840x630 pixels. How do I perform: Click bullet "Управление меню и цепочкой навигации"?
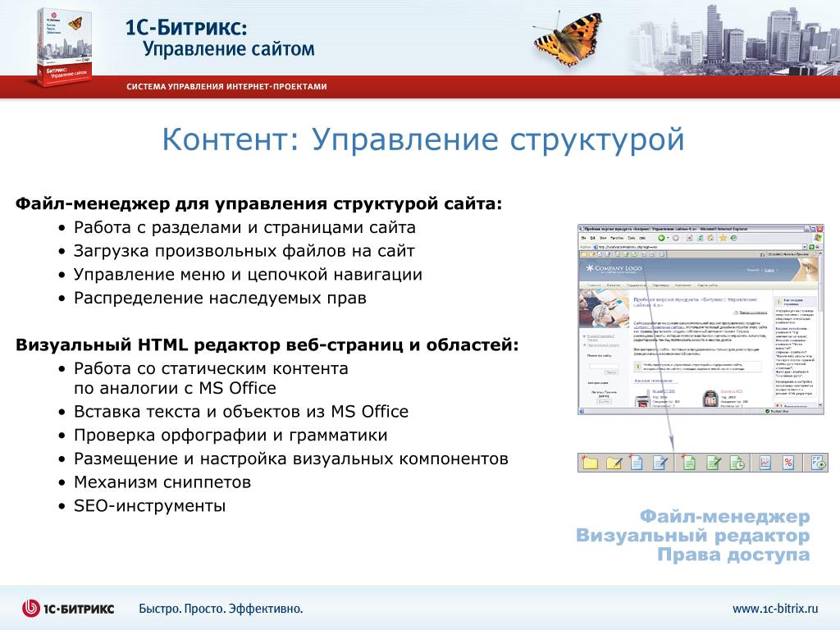point(248,275)
